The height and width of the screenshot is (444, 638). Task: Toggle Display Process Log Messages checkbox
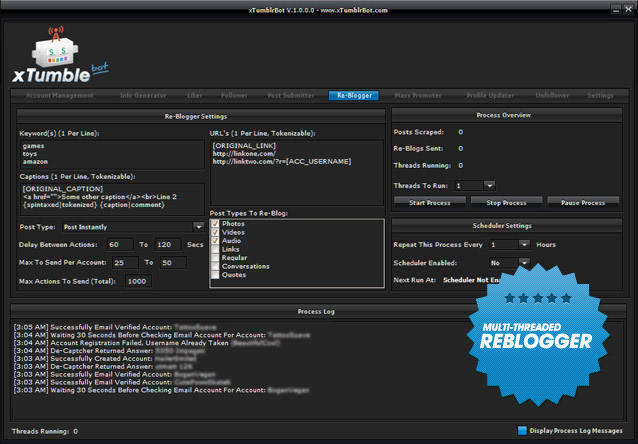point(522,431)
